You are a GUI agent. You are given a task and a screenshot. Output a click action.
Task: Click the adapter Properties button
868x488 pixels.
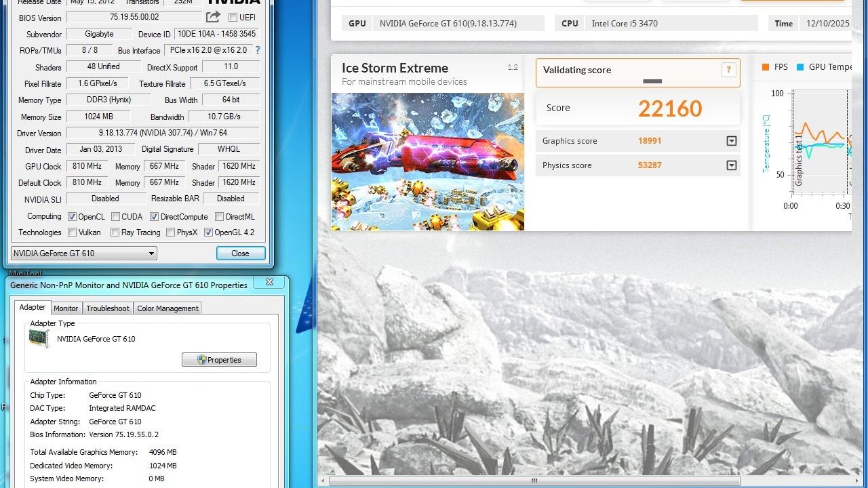[219, 360]
